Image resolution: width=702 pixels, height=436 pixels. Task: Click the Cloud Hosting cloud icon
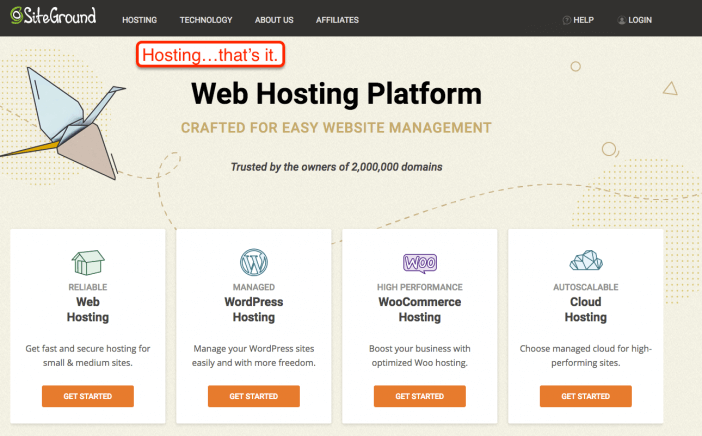click(586, 261)
